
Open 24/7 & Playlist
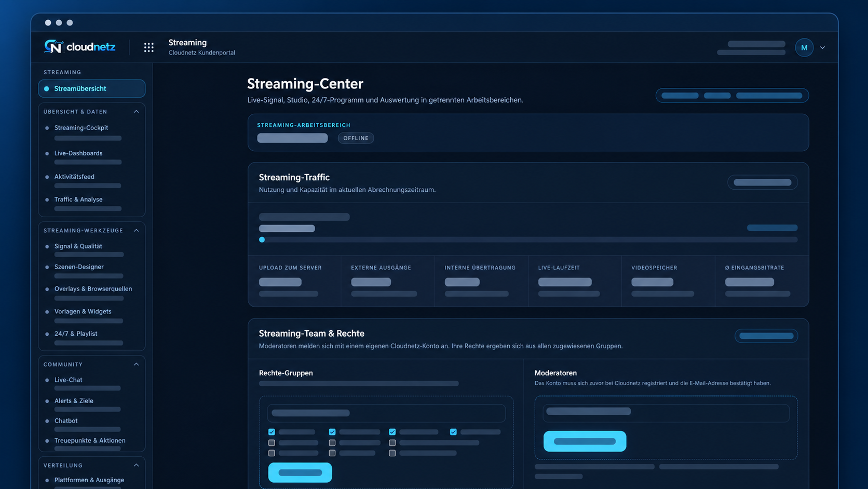pos(76,334)
